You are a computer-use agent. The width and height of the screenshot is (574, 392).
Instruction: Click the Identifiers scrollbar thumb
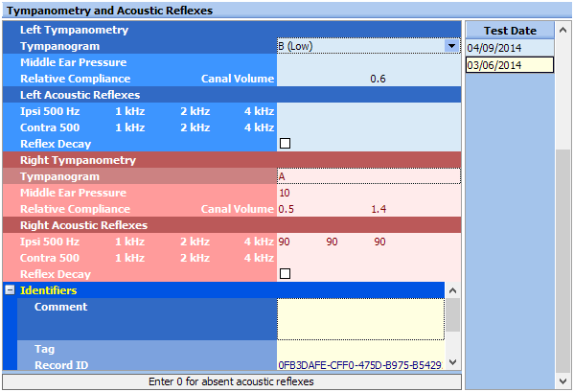(452, 314)
